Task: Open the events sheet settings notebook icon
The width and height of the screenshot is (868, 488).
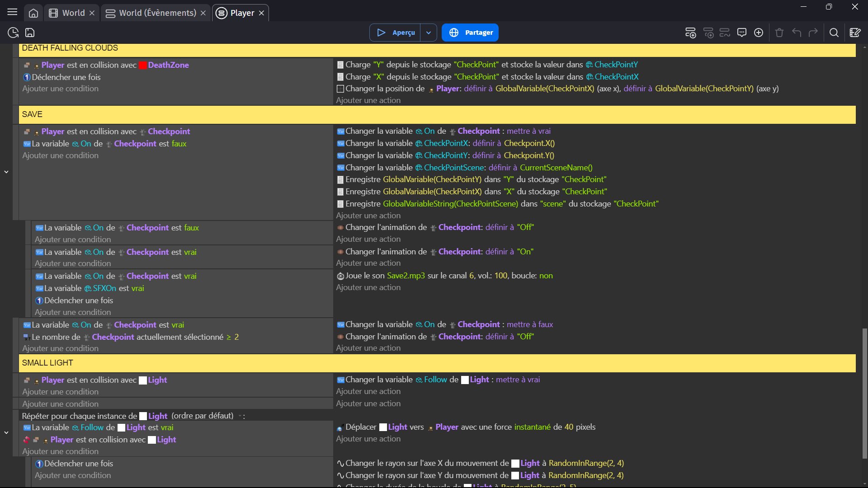Action: pos(854,33)
